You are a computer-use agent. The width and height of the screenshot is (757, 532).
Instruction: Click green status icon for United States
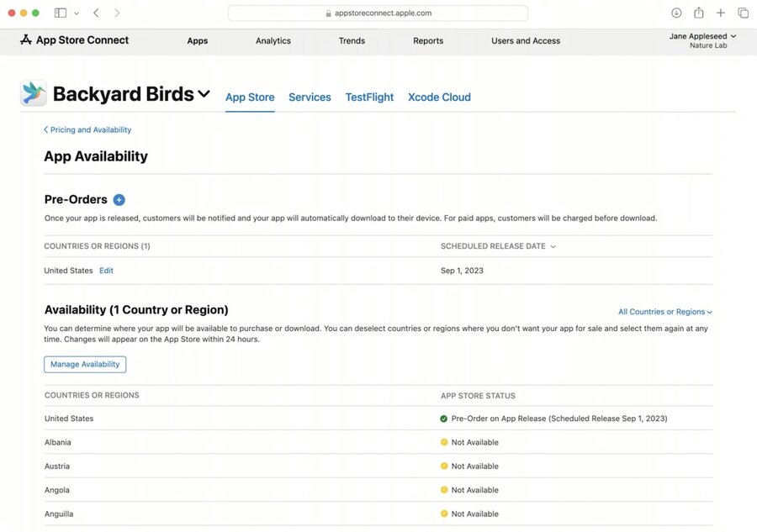coord(443,419)
